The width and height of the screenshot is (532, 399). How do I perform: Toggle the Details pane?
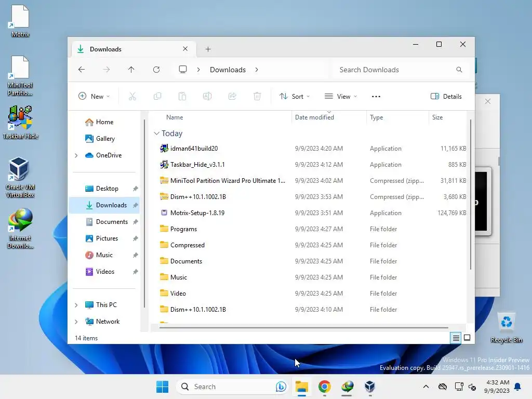pos(446,96)
